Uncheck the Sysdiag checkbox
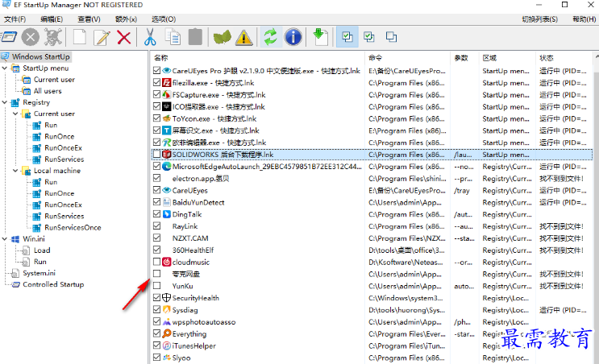Screen dimensions: 599x364 pyautogui.click(x=156, y=309)
